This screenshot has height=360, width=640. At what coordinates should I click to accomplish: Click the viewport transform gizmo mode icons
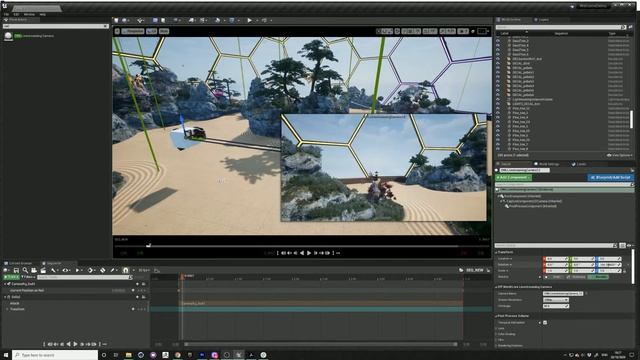(385, 31)
